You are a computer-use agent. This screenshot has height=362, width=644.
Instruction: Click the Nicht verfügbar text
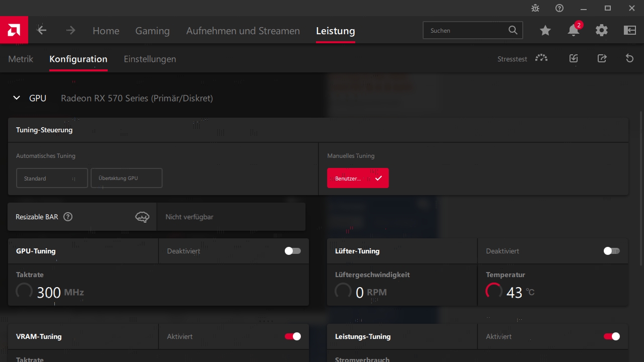point(189,217)
